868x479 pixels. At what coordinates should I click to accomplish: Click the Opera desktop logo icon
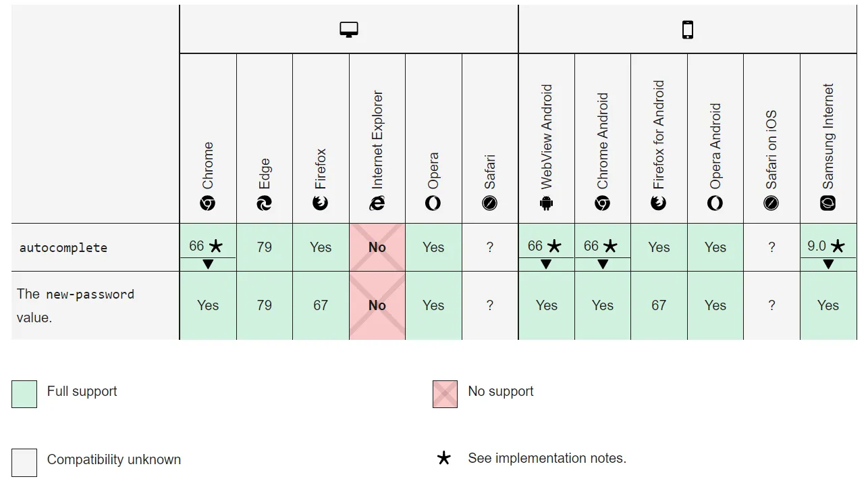[x=433, y=203]
